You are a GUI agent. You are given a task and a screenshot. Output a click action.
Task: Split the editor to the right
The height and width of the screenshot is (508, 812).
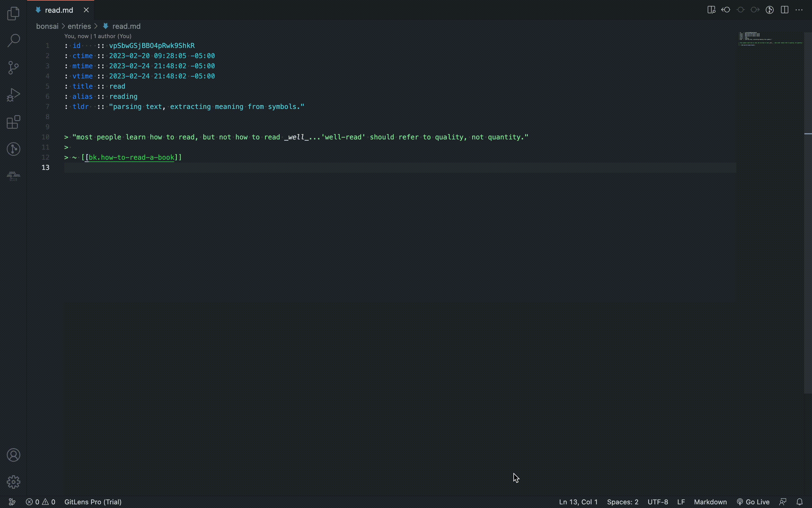(784, 10)
